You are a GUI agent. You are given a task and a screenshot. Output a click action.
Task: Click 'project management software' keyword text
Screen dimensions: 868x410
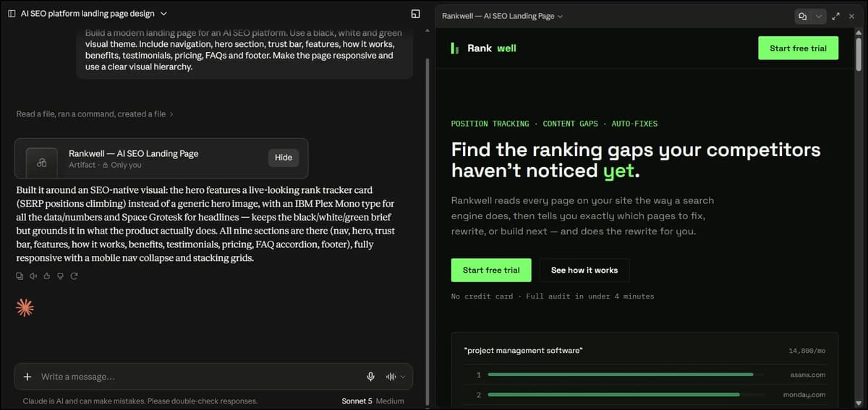point(523,350)
